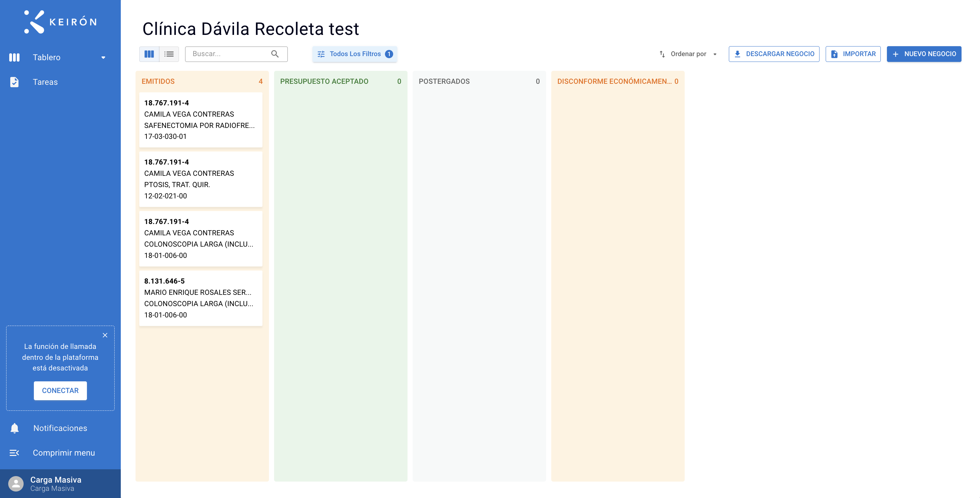This screenshot has height=498, width=980.
Task: Open the Carga Masiva user profile
Action: click(60, 484)
